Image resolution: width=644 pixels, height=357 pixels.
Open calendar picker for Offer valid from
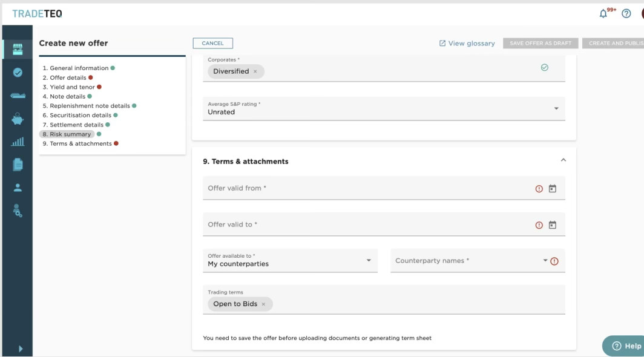click(553, 189)
